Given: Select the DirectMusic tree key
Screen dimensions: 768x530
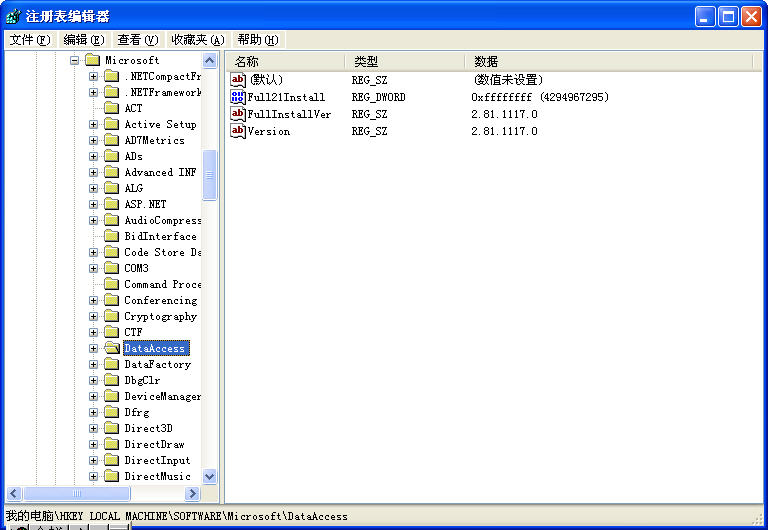Looking at the screenshot, I should pyautogui.click(x=157, y=476).
